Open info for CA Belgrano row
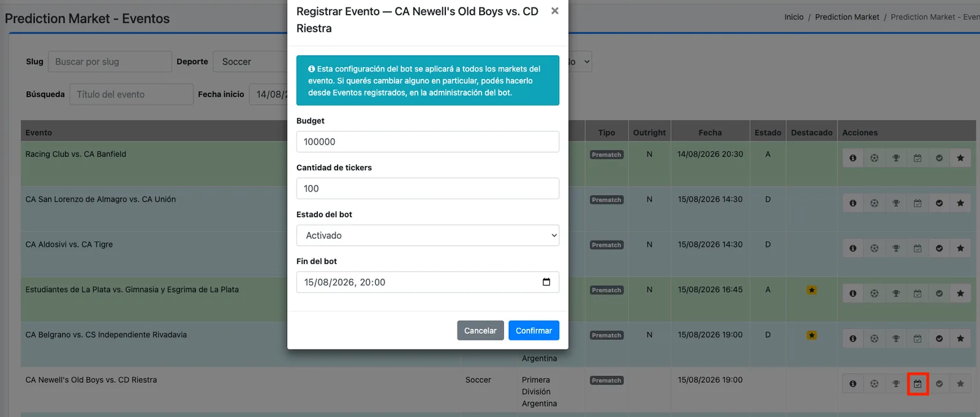 [x=853, y=339]
